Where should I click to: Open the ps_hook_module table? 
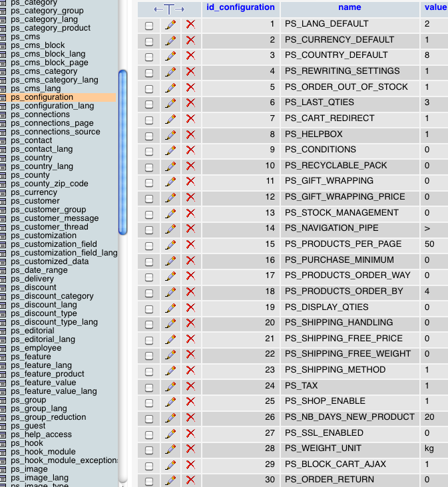point(43,452)
